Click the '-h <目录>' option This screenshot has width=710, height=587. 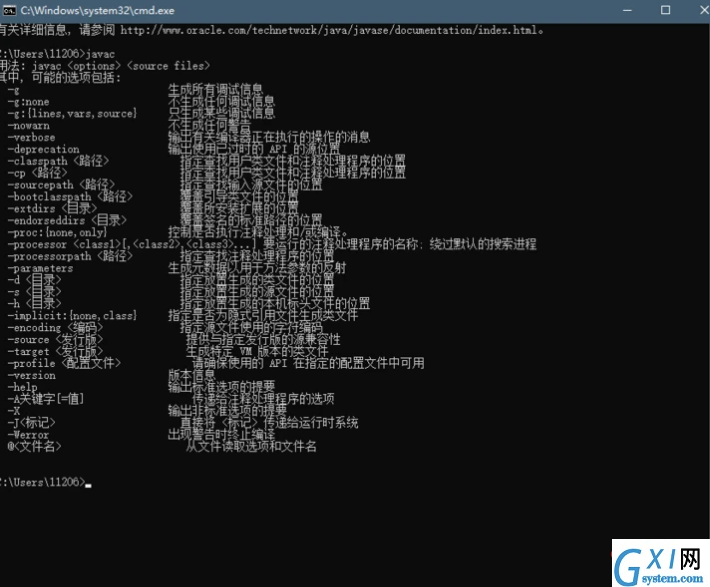coord(34,303)
